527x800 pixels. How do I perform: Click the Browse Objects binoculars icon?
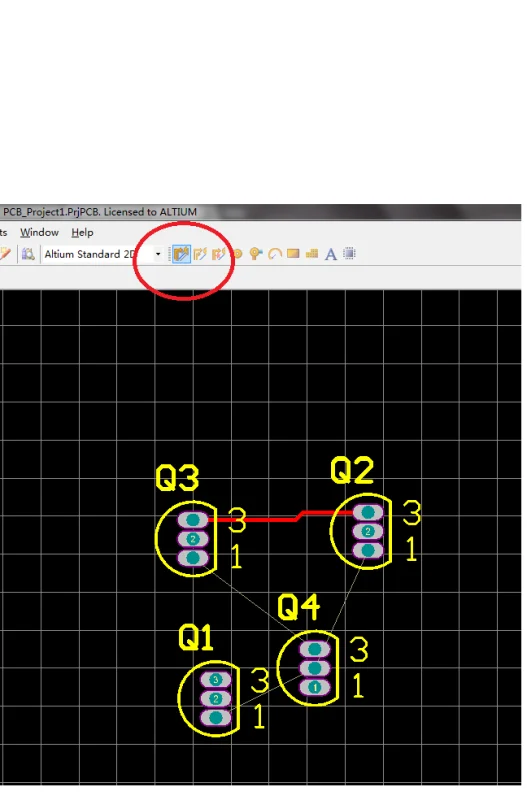28,254
